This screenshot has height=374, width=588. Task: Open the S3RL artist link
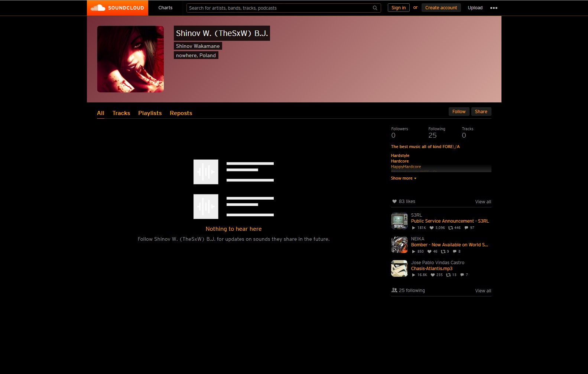point(416,215)
